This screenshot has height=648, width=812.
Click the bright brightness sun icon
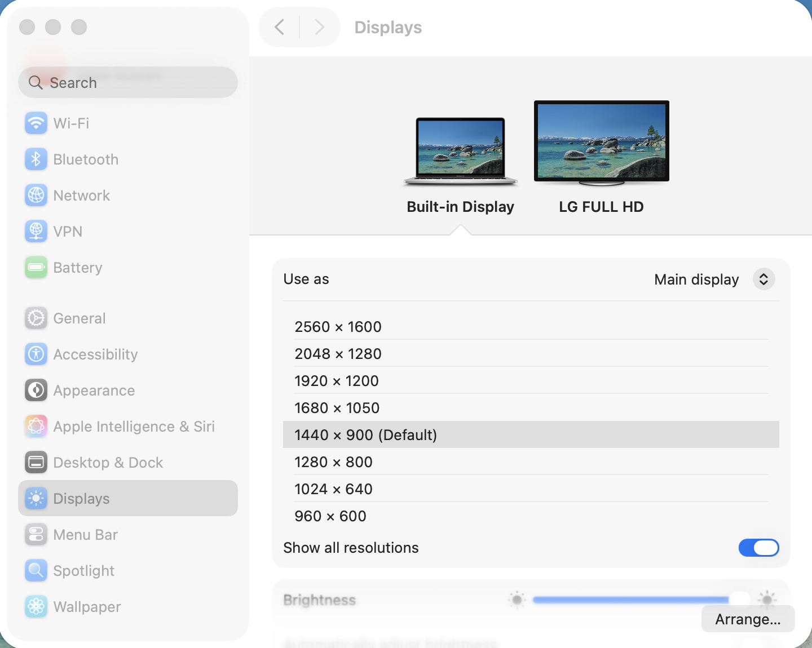click(x=767, y=599)
